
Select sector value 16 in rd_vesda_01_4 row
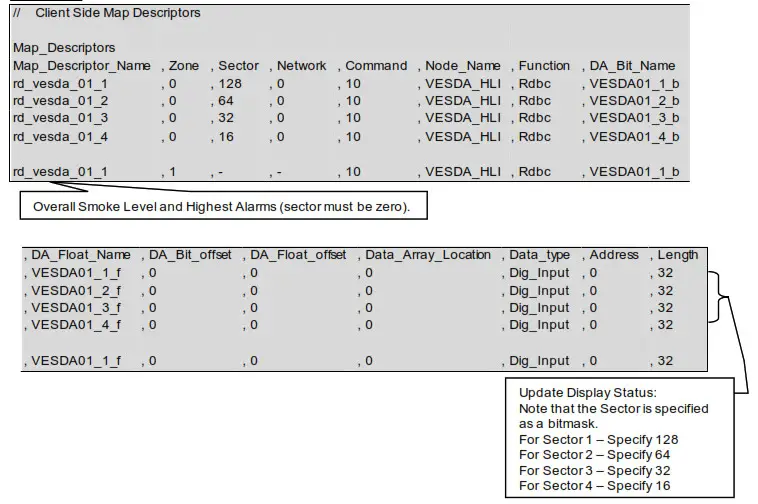click(226, 137)
